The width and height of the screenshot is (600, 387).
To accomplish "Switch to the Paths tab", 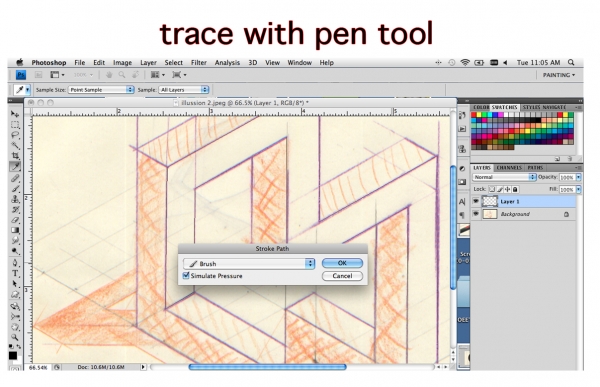I will click(x=535, y=168).
